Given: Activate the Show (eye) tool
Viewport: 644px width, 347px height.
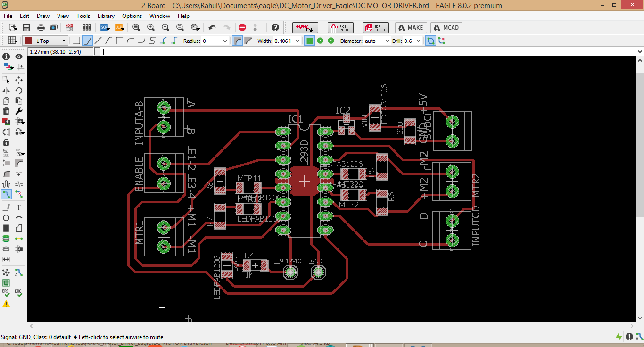Looking at the screenshot, I should click(19, 57).
